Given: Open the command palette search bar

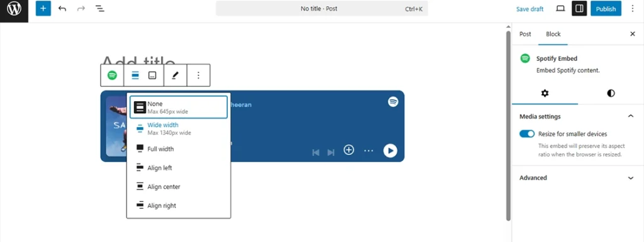Looking at the screenshot, I should 321,9.
